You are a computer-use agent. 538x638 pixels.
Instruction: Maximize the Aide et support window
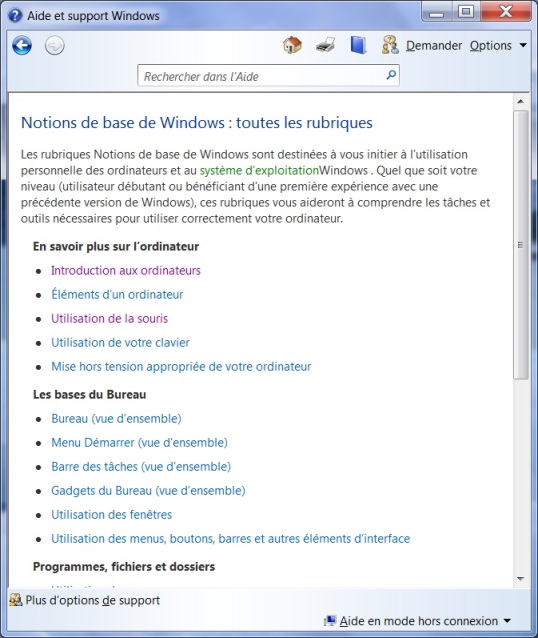[x=465, y=11]
